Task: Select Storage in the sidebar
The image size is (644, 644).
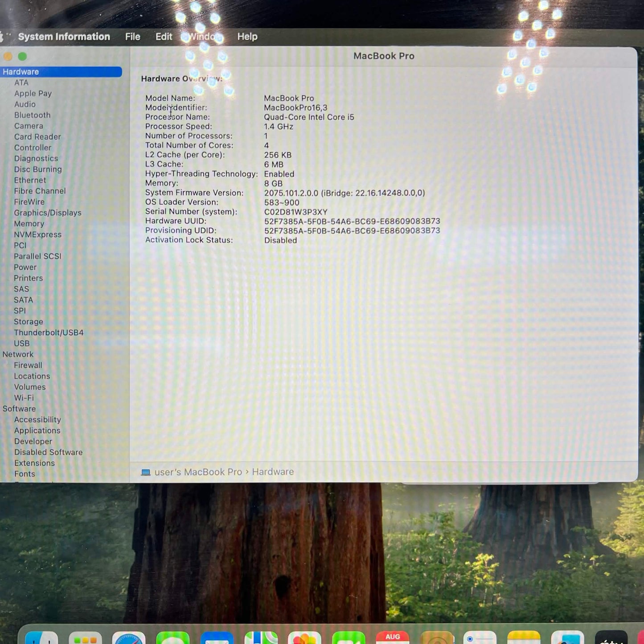Action: point(29,322)
